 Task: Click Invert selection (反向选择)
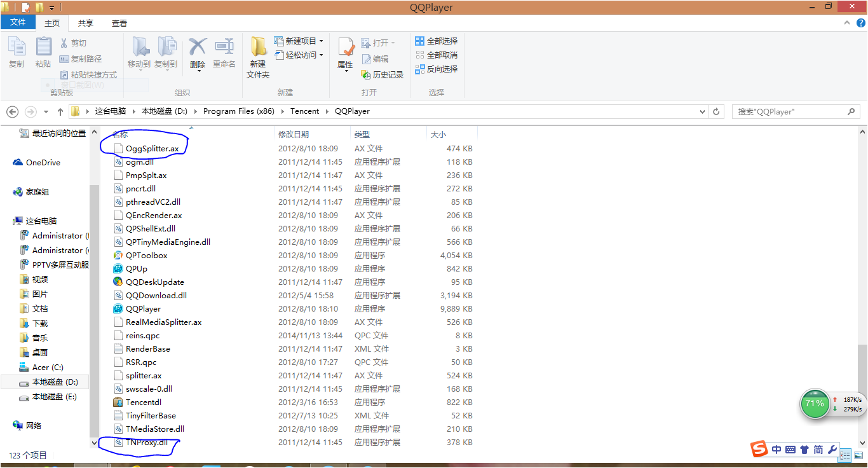436,69
